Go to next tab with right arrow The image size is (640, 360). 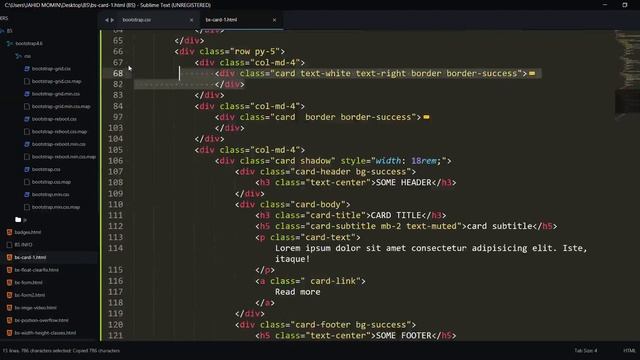[x=112, y=20]
